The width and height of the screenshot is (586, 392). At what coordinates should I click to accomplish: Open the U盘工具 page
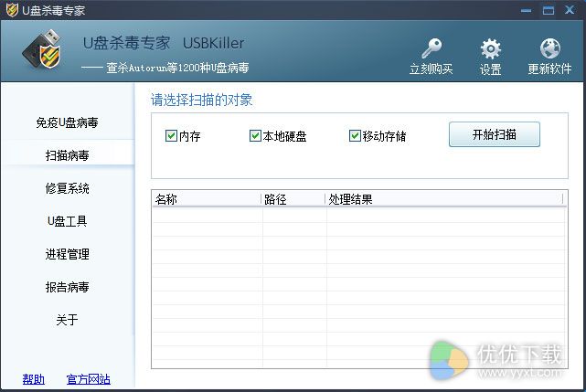(x=68, y=221)
